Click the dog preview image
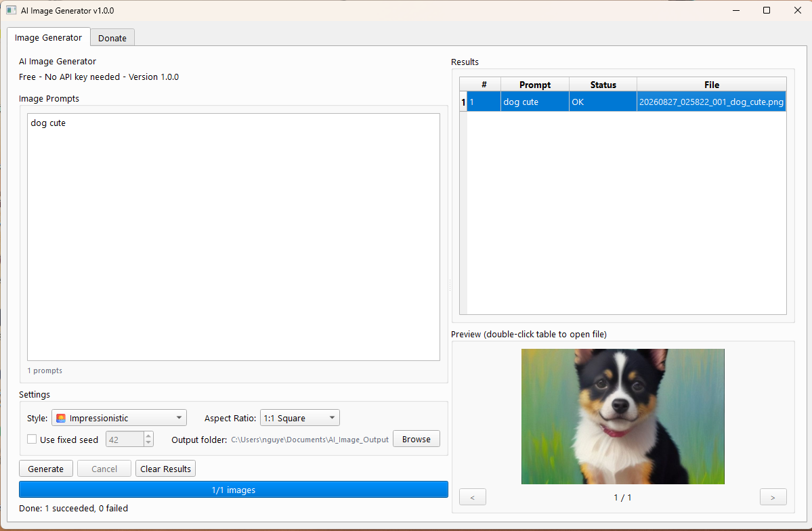 pyautogui.click(x=623, y=417)
